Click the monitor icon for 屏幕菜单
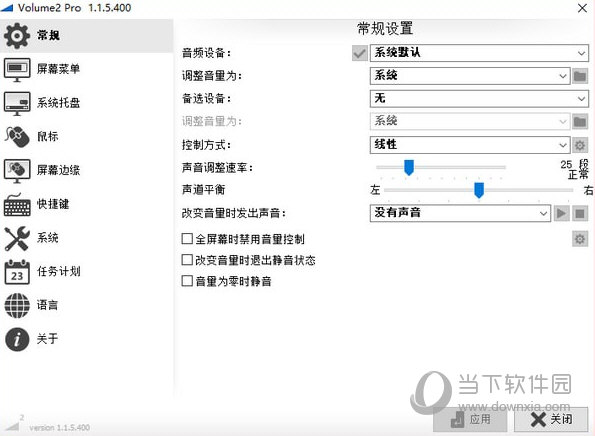595x436 pixels. point(17,69)
